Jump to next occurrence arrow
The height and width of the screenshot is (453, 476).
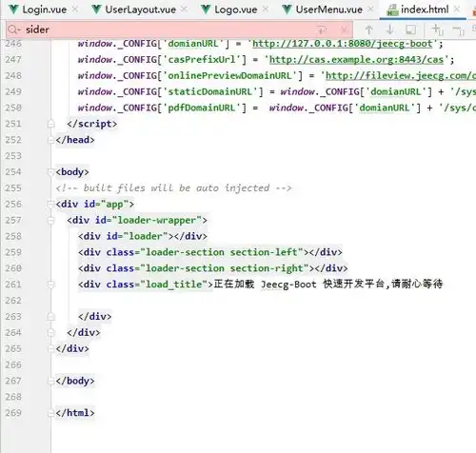coord(390,30)
